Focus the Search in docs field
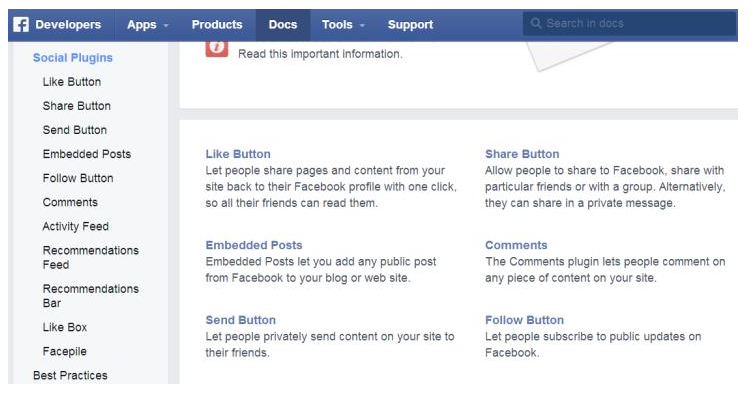Screen dimensions: 755x399 [x=629, y=24]
